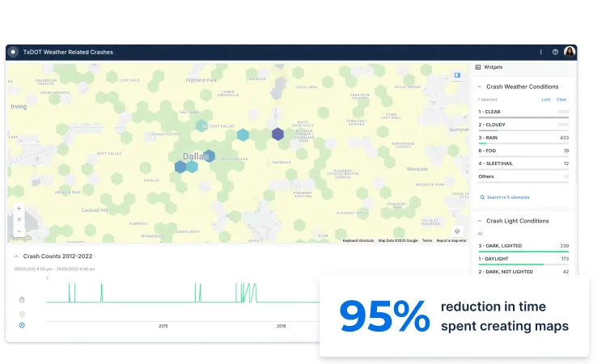Click the blue play icon below timeline

22,325
